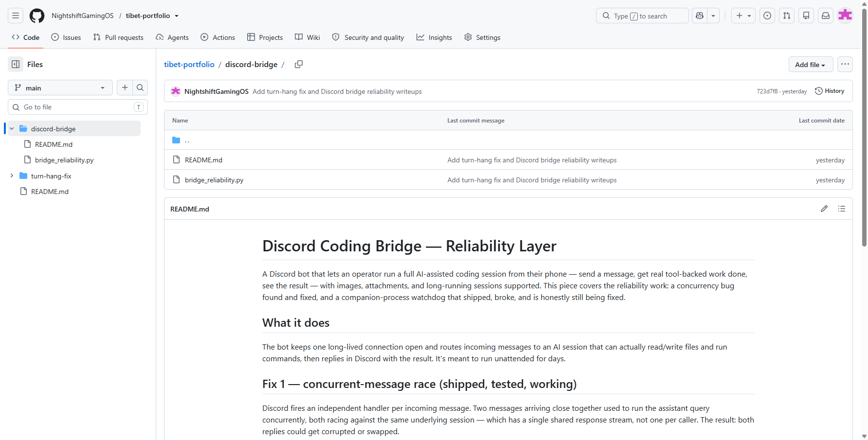Switch to the Issues tab
This screenshot has height=440, width=868.
click(x=66, y=37)
